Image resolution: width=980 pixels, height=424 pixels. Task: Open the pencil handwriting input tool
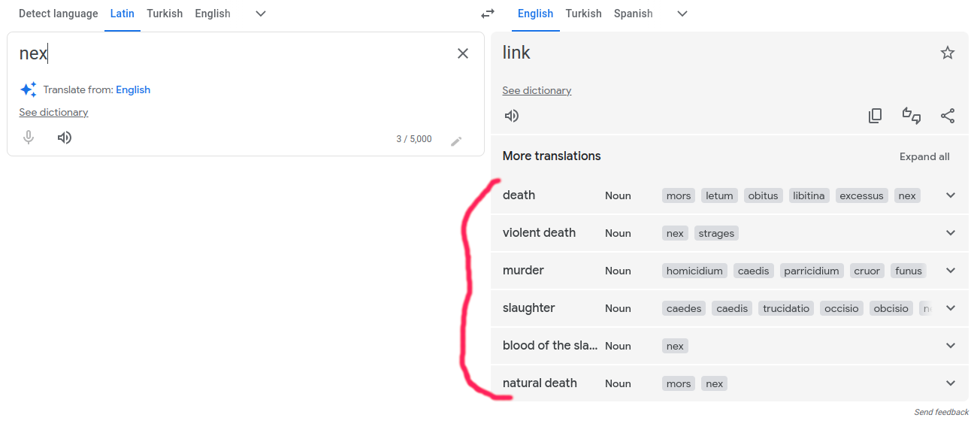[x=456, y=141]
